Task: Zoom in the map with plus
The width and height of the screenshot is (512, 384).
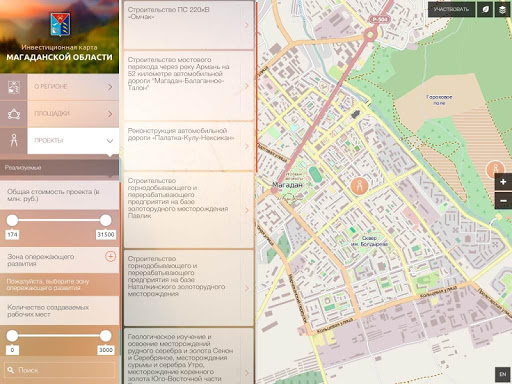Action: (503, 182)
